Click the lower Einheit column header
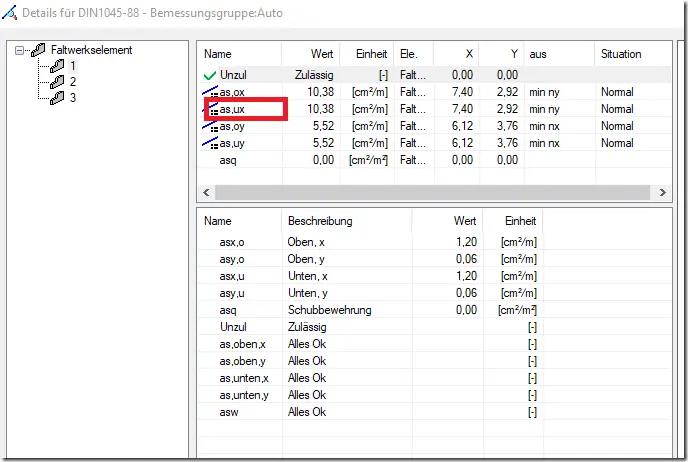Screen dimensions: 688x462 [x=513, y=221]
